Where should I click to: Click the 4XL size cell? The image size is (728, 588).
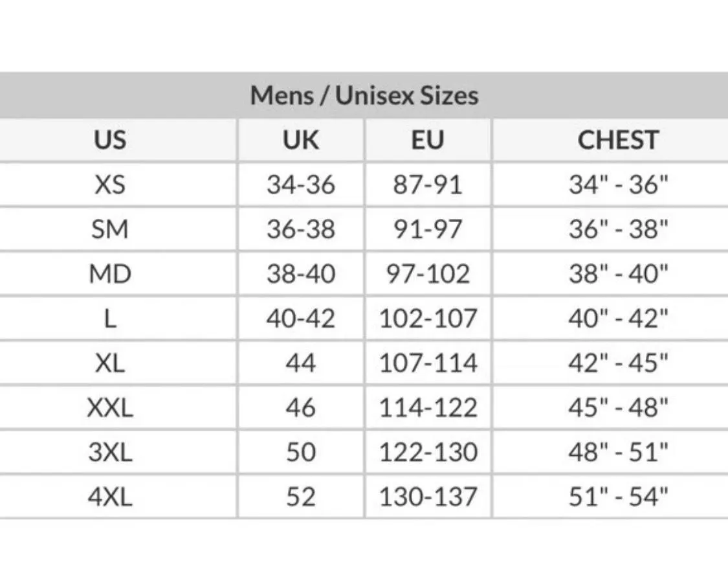pos(110,497)
